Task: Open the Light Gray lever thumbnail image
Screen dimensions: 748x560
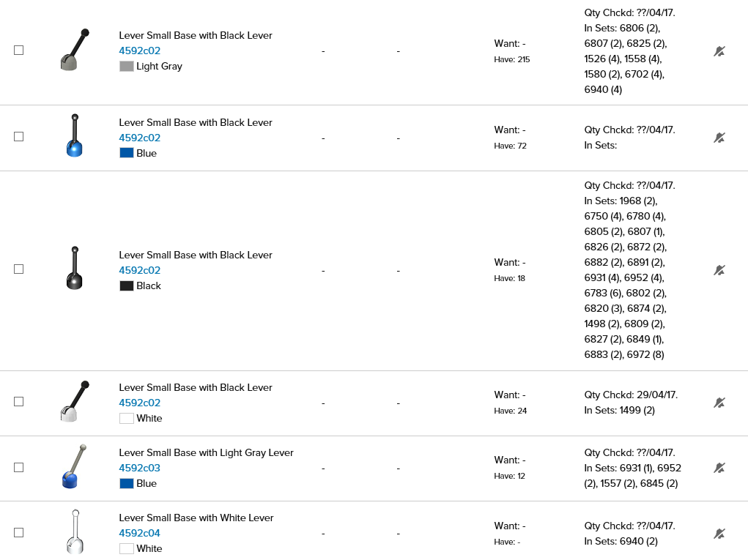Action: 74,50
